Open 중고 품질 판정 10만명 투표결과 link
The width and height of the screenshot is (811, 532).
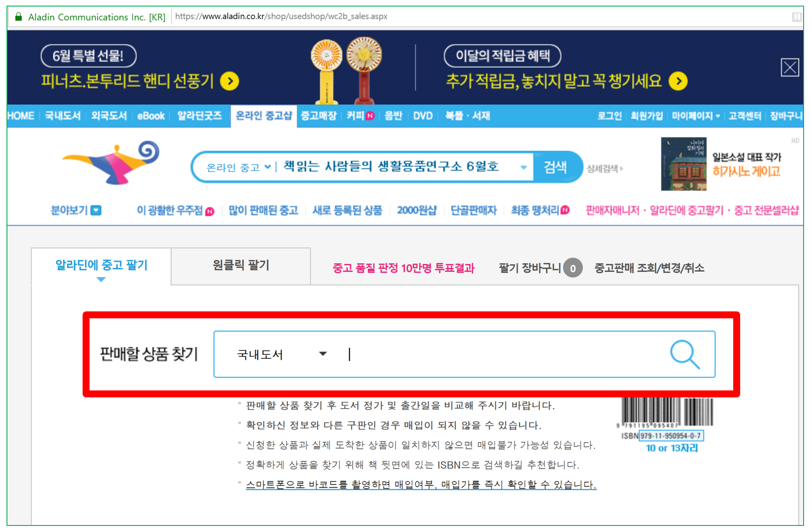(403, 268)
